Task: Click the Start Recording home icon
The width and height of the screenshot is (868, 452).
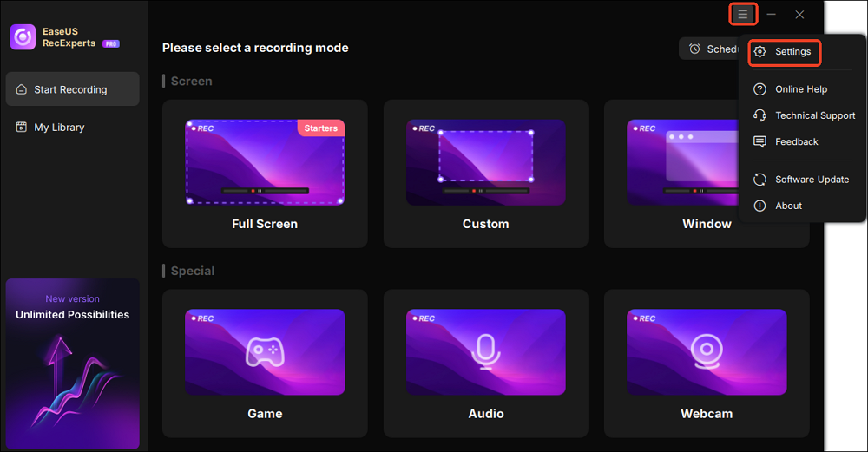Action: (x=22, y=89)
